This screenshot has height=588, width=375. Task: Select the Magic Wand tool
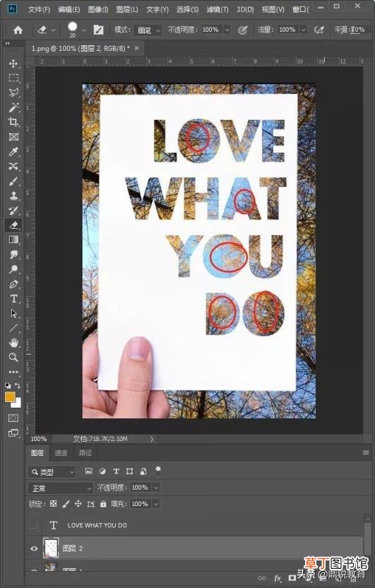tap(13, 107)
